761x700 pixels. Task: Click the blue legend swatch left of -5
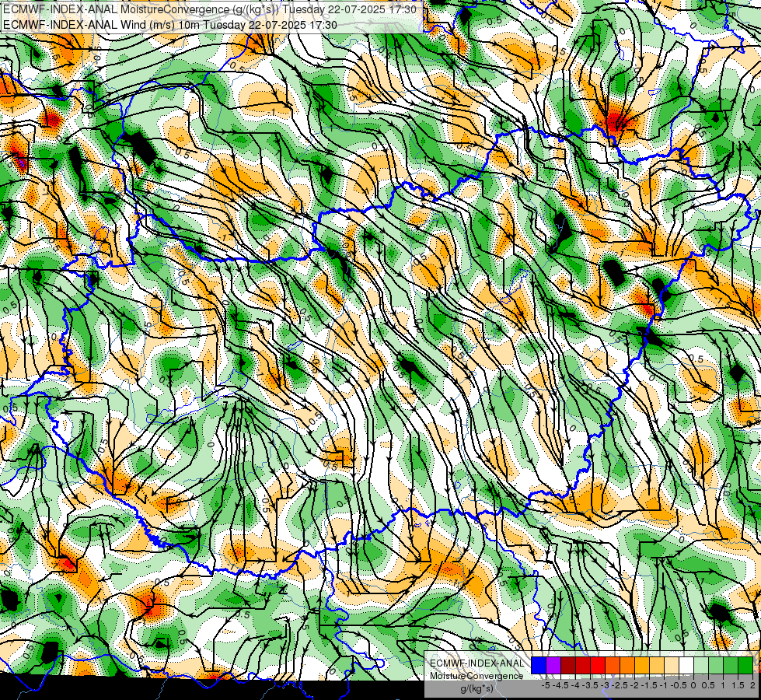(539, 665)
